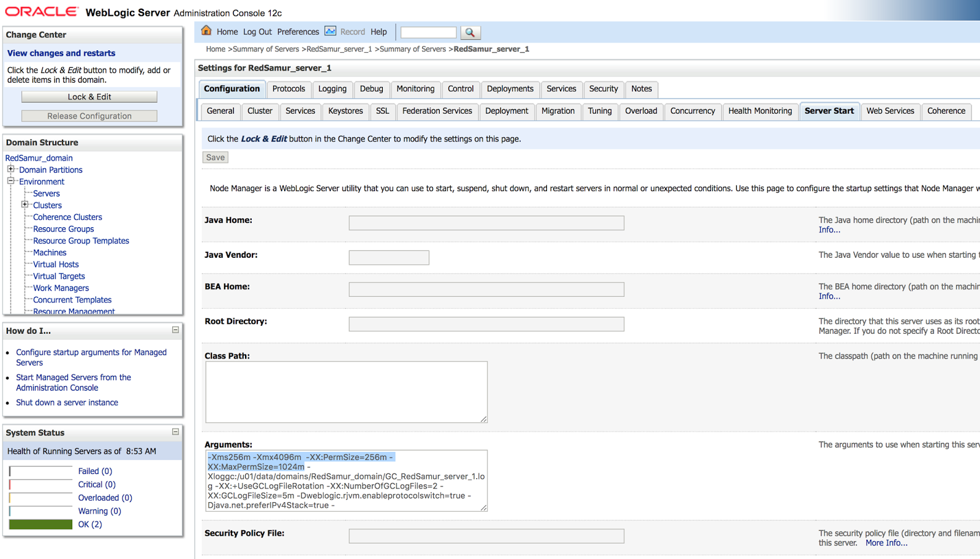Click Summary of Servers breadcrumb after Home
Image resolution: width=980 pixels, height=559 pixels.
point(266,49)
